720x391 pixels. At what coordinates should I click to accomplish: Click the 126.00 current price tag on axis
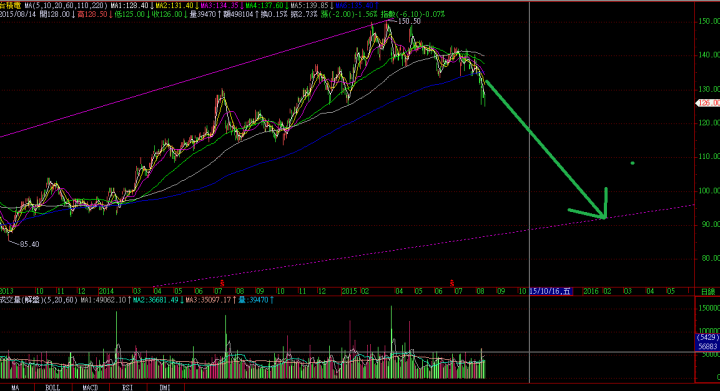tap(709, 103)
